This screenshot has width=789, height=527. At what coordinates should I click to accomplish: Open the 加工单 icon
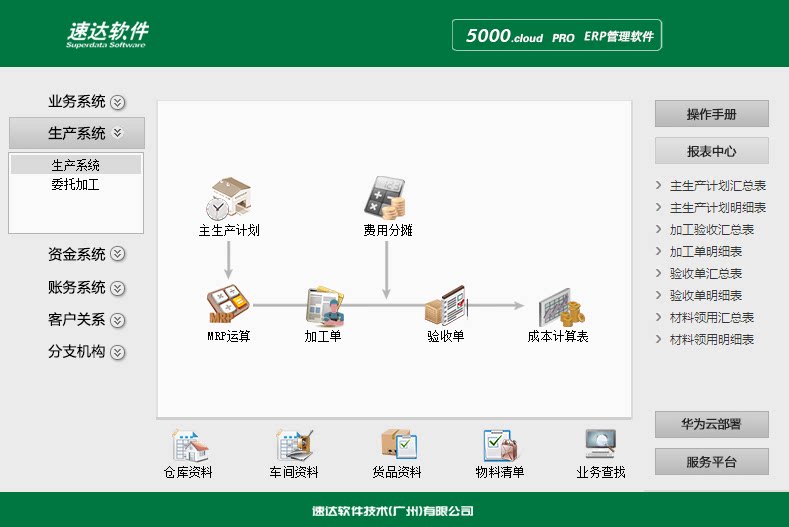pyautogui.click(x=325, y=305)
